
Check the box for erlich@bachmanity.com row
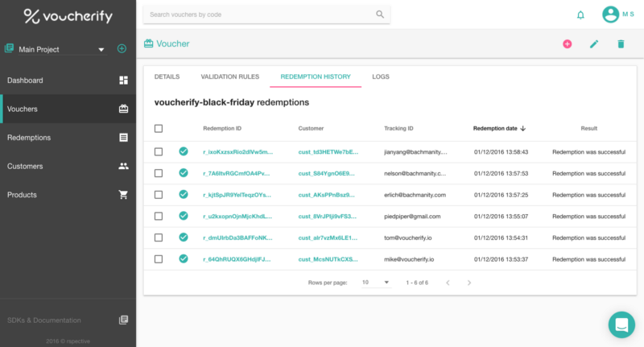click(159, 195)
